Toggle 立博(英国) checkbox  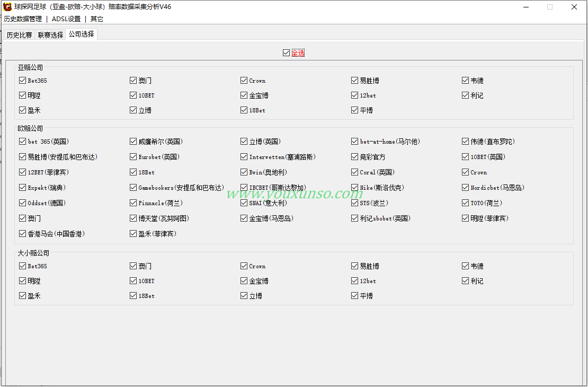pyautogui.click(x=244, y=142)
